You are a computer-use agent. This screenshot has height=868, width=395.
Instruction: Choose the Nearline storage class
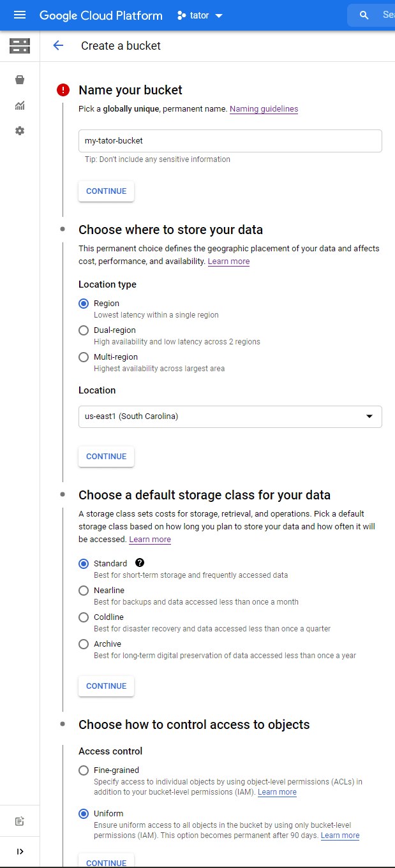[x=84, y=591]
